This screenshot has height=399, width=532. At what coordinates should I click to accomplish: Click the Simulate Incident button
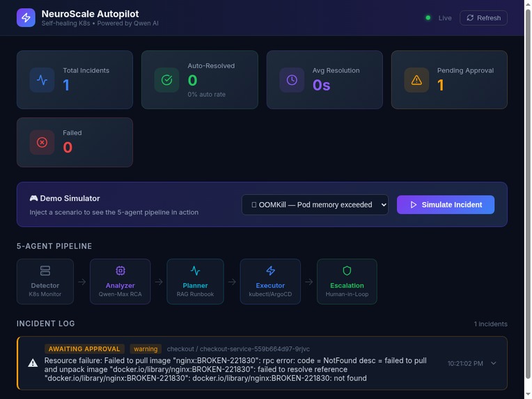[x=446, y=205]
